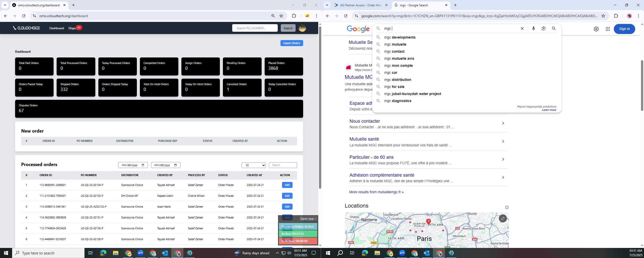Open a new tab in Google window
The height and width of the screenshot is (258, 644).
click(455, 5)
